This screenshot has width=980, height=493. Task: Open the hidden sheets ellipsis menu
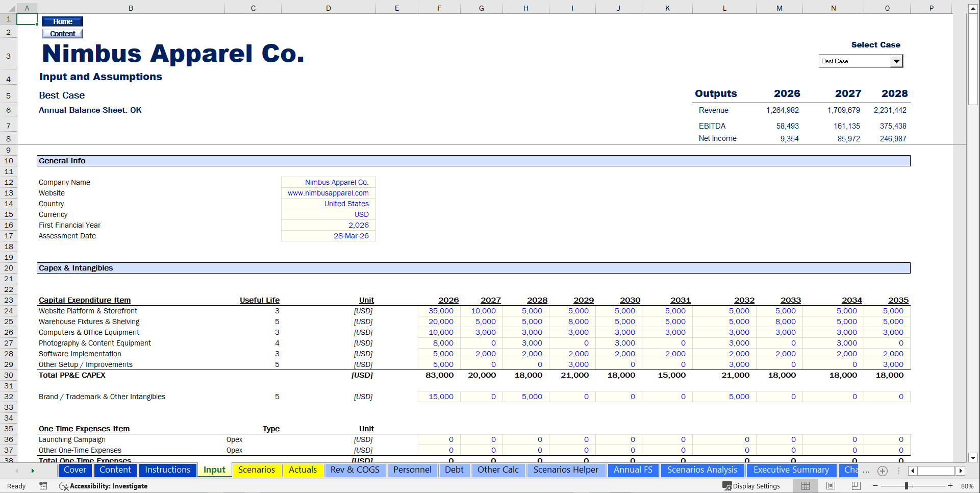click(x=866, y=472)
